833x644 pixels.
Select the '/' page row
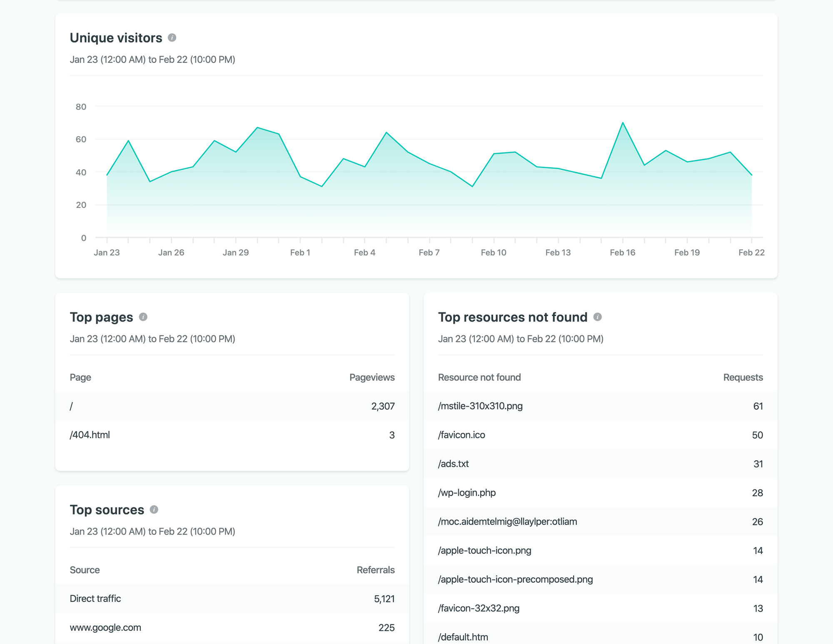(x=232, y=406)
